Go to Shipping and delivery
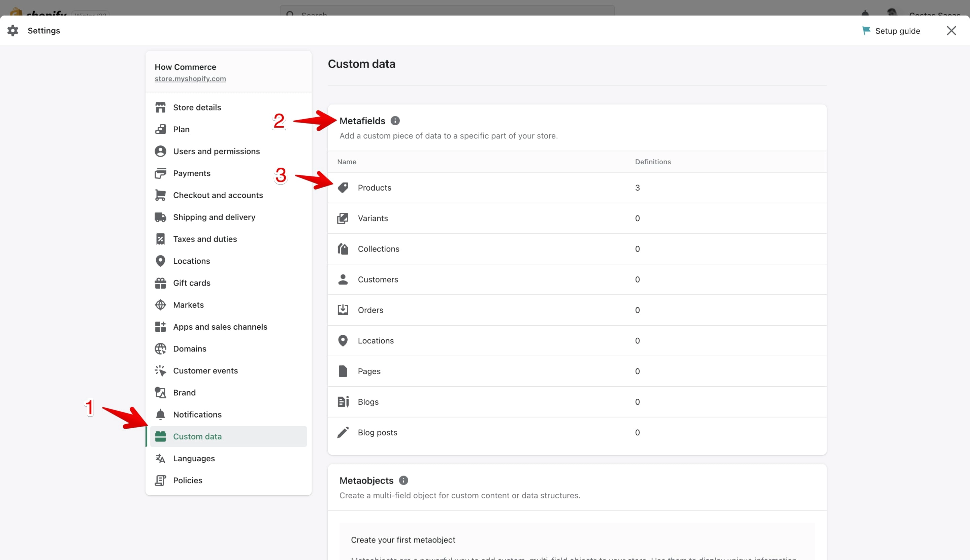 tap(228, 217)
